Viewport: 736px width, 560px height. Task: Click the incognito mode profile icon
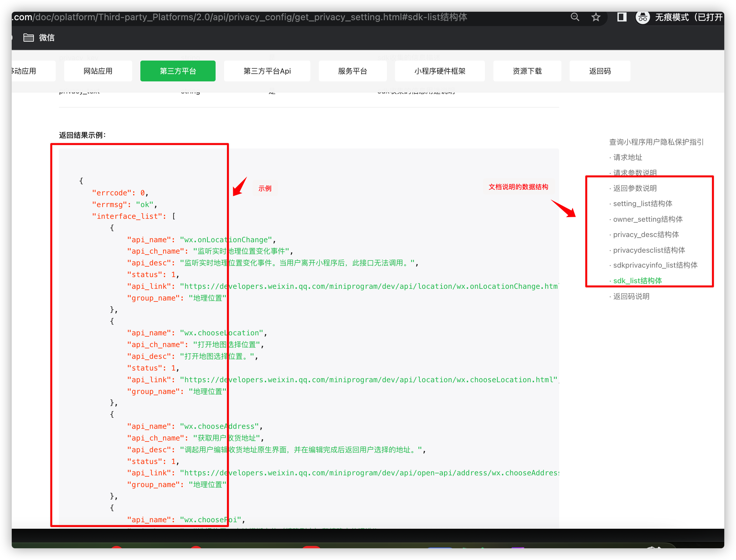(x=643, y=17)
